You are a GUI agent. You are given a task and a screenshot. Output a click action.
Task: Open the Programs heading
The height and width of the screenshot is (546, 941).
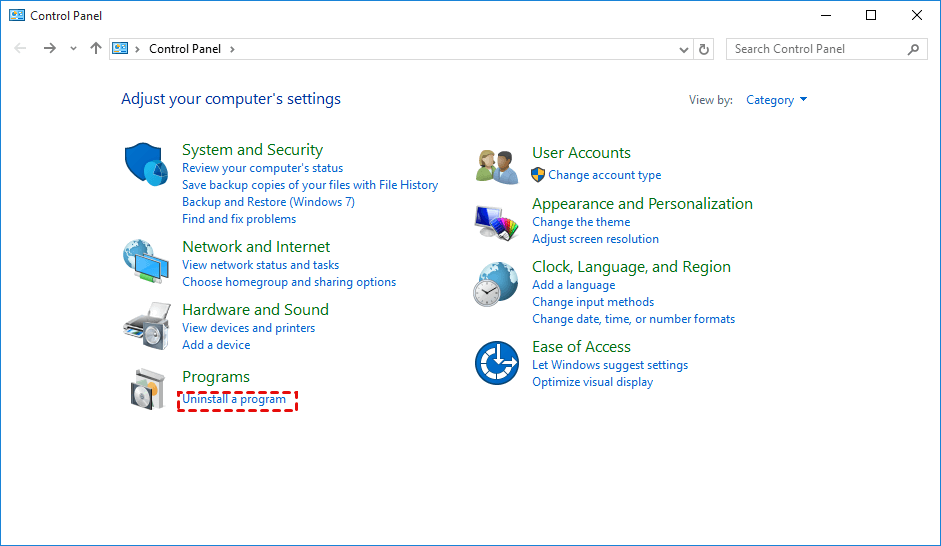(216, 377)
